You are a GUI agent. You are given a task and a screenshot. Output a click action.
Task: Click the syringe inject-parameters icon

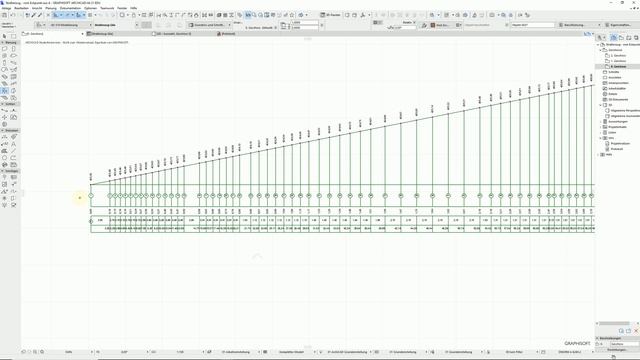pyautogui.click(x=40, y=15)
